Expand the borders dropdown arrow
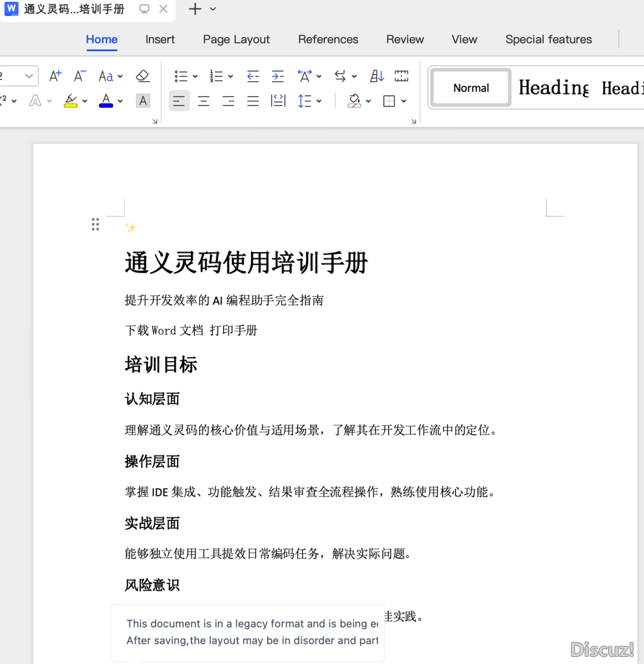Image resolution: width=644 pixels, height=664 pixels. (x=404, y=101)
